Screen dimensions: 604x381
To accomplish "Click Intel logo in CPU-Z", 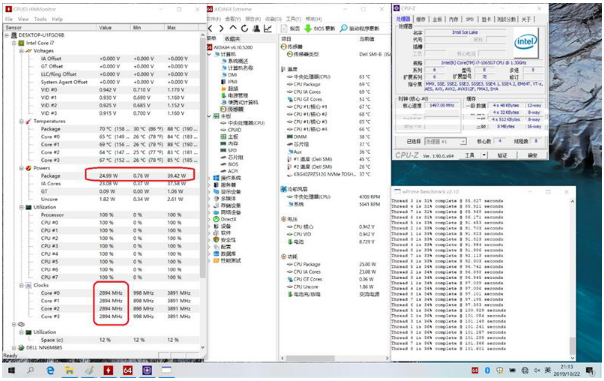I will pos(525,42).
